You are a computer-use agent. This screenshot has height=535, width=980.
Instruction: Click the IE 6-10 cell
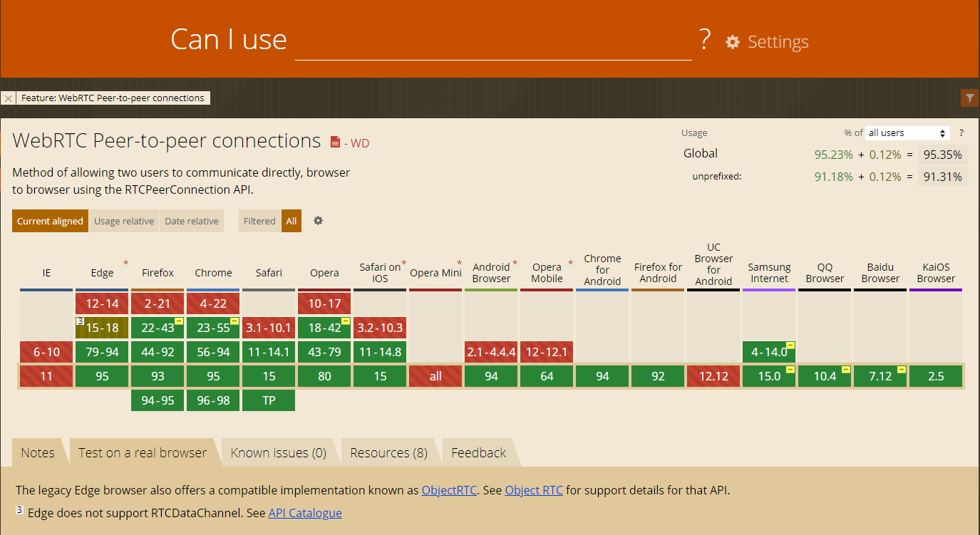pyautogui.click(x=46, y=352)
